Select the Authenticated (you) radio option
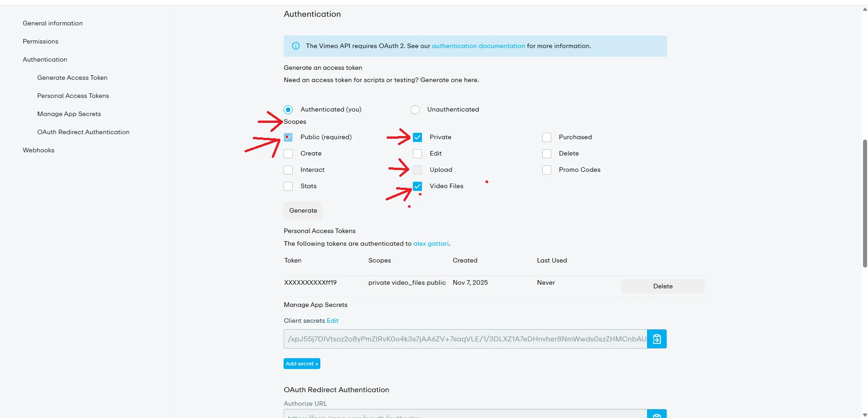 [288, 110]
